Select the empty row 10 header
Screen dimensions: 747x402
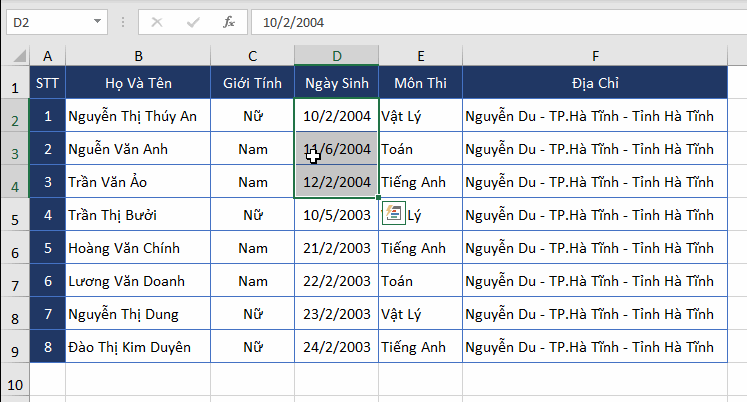[x=15, y=383]
